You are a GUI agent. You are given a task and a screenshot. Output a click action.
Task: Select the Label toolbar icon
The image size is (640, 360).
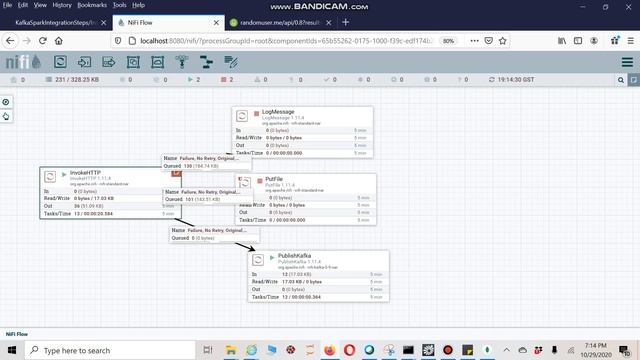coord(231,62)
